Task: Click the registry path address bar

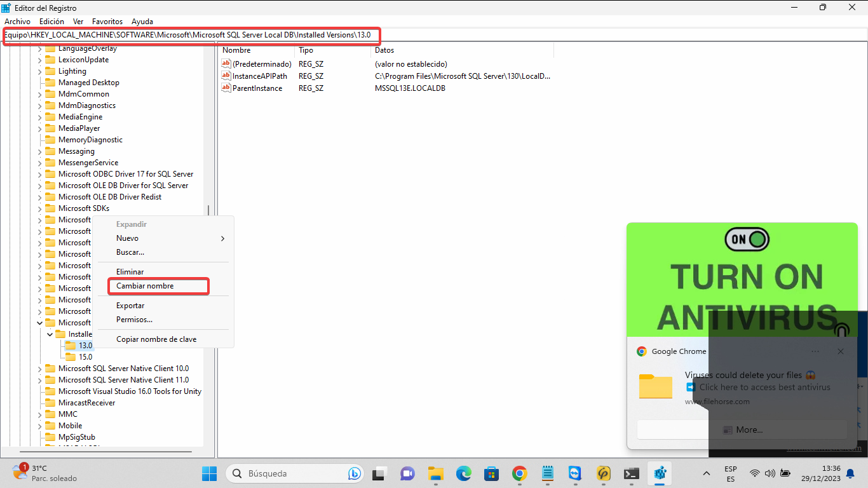Action: (434, 35)
